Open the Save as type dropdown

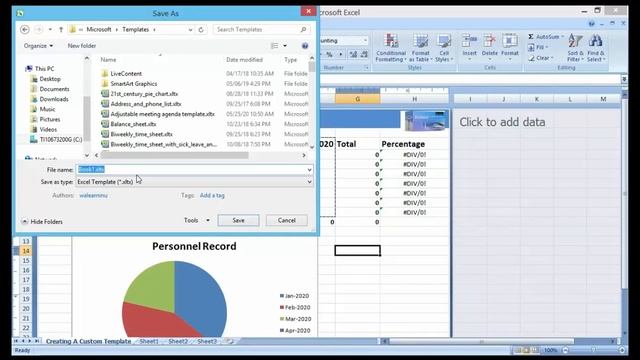click(x=309, y=182)
